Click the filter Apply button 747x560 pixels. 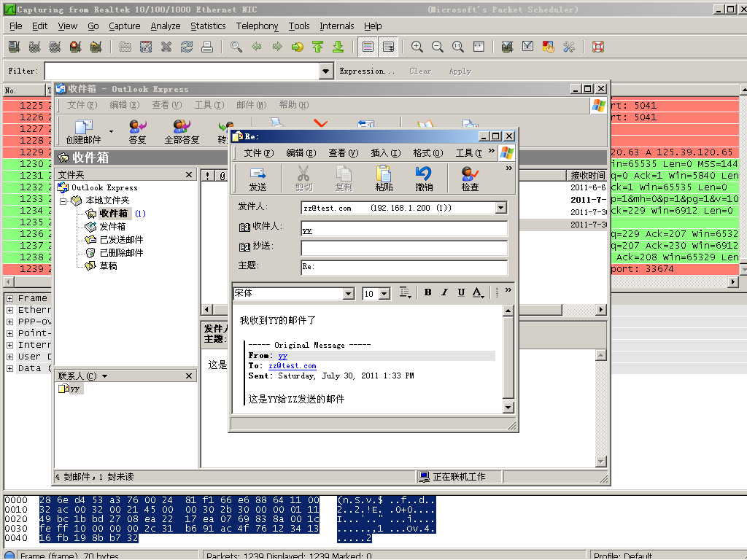(x=460, y=71)
